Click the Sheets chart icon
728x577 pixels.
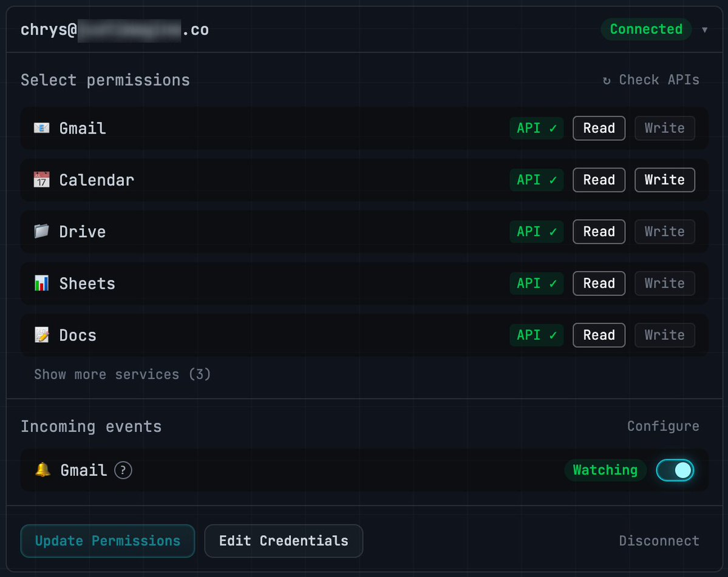(41, 283)
